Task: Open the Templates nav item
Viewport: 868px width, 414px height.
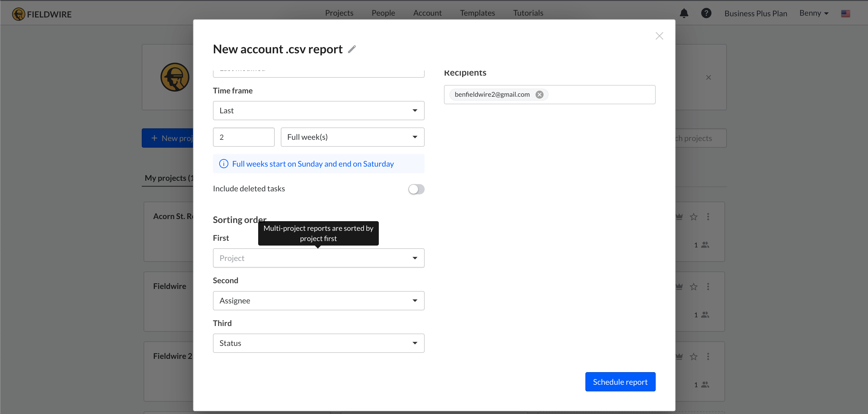Action: coord(477,13)
